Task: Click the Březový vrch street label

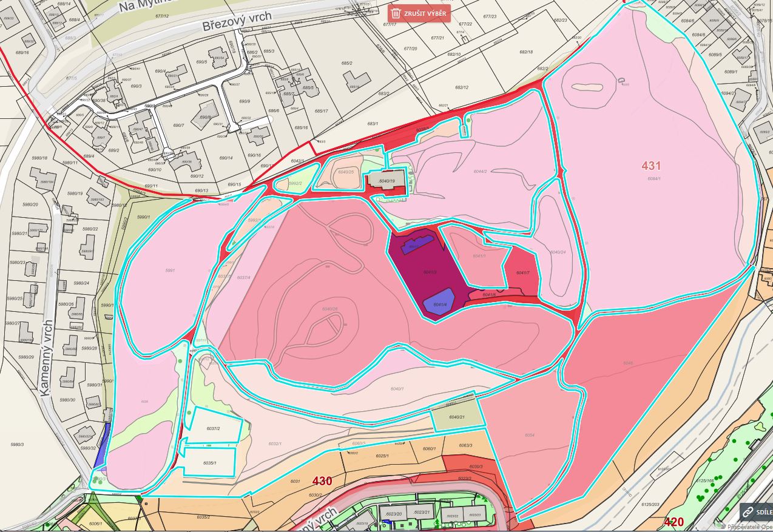Action: [238, 24]
